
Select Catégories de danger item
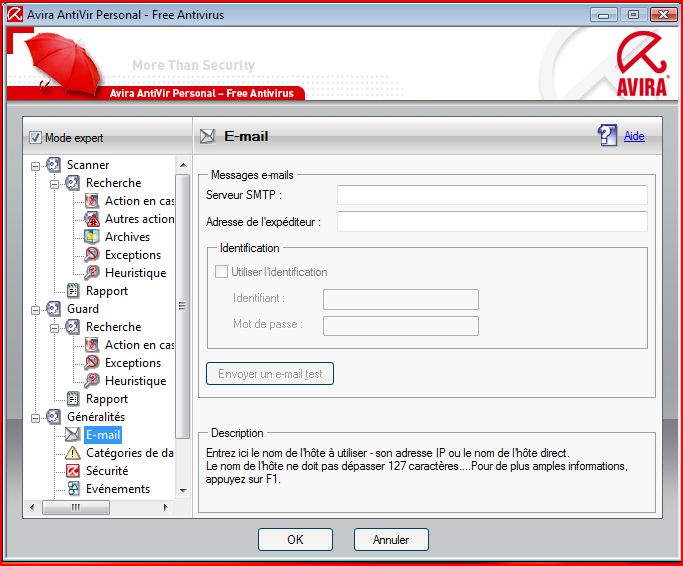click(130, 453)
